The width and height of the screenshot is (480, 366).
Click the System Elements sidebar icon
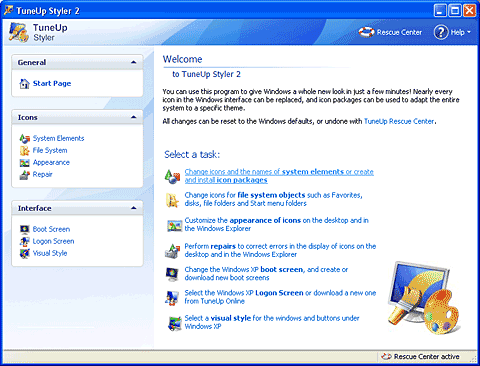[x=24, y=138]
